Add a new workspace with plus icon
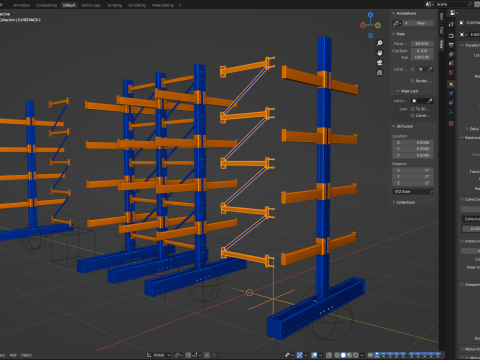The image size is (480, 360). coord(180,5)
